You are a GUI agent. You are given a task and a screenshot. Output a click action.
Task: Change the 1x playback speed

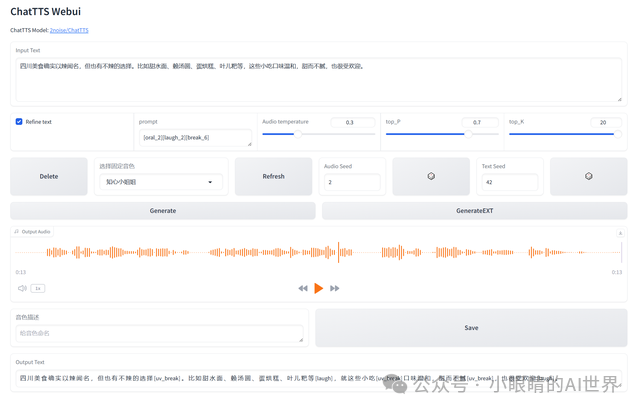pos(38,288)
